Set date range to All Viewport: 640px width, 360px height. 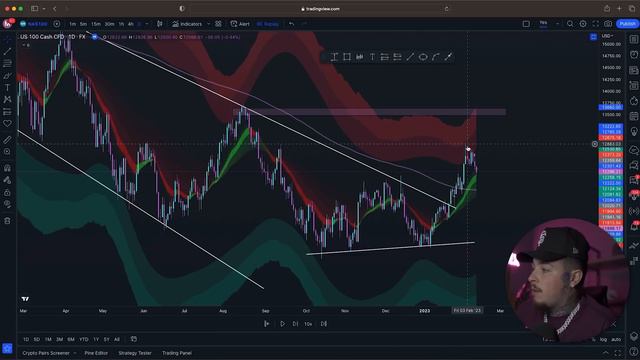[117, 339]
